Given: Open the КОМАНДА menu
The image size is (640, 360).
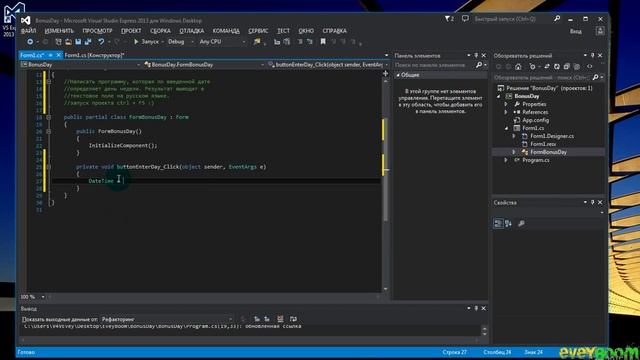Looking at the screenshot, I should click(x=226, y=31).
